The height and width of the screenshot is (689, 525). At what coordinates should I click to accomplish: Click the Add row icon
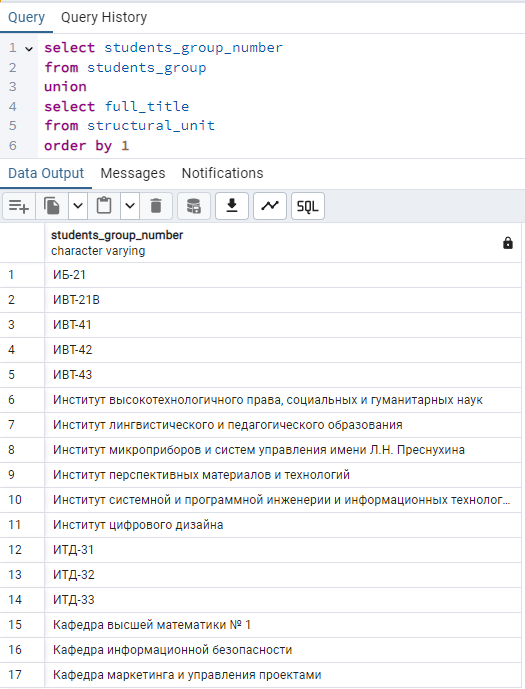coord(19,206)
